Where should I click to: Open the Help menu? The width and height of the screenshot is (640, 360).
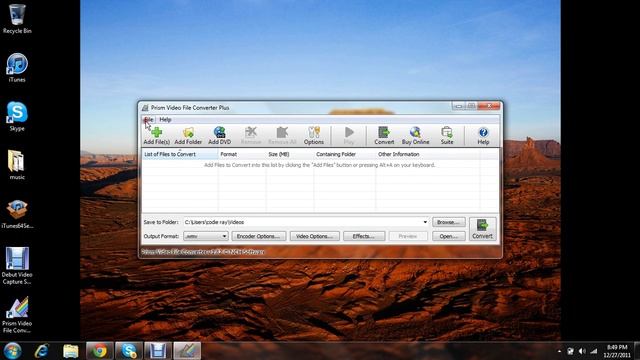pyautogui.click(x=165, y=120)
